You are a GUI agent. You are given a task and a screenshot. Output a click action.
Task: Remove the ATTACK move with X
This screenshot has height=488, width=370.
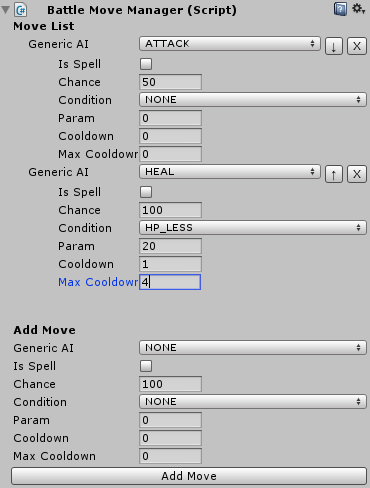(x=357, y=46)
